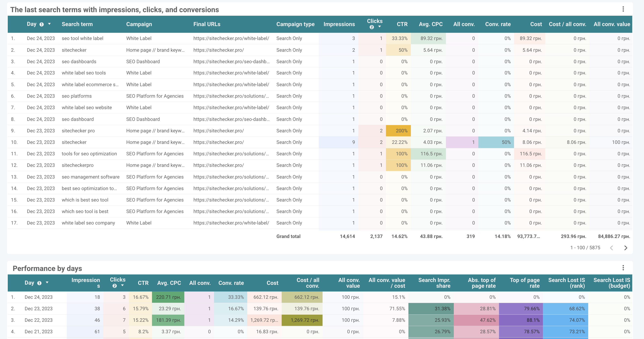Viewport: 644px width, 339px height.
Task: Click the 71.55% All conv. value / cost cell
Action: (397, 309)
